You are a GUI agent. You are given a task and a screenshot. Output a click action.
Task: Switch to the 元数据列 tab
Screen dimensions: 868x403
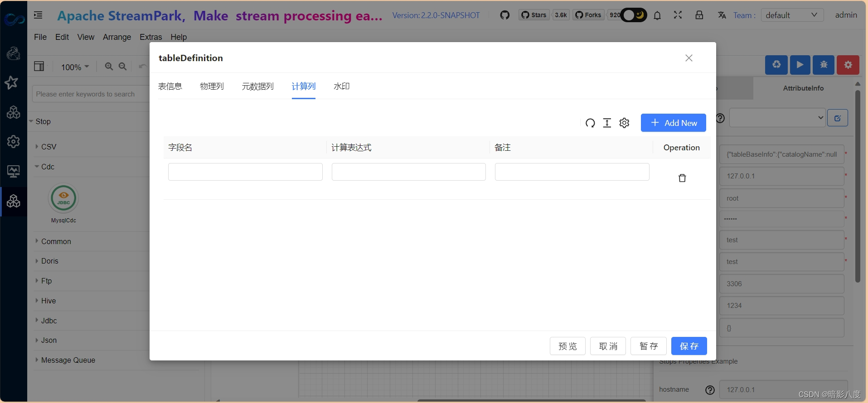pyautogui.click(x=257, y=86)
